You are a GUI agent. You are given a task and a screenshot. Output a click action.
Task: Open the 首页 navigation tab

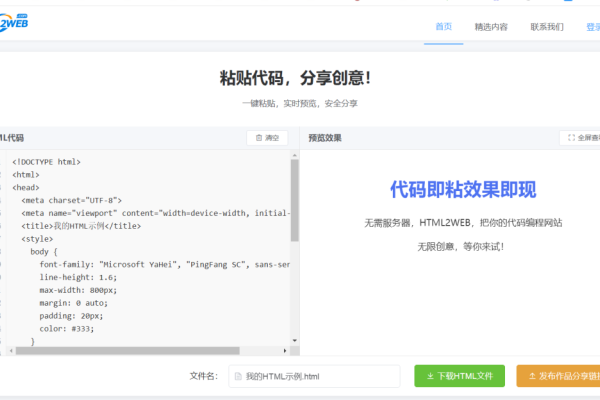click(443, 27)
